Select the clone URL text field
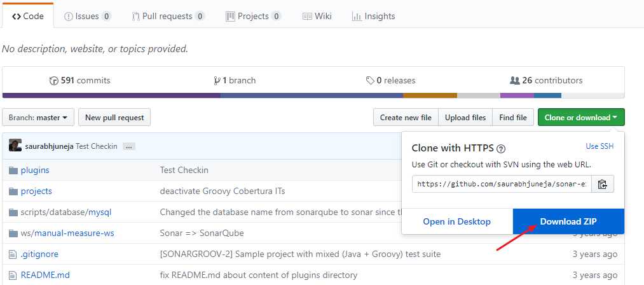The image size is (644, 285). [x=502, y=184]
